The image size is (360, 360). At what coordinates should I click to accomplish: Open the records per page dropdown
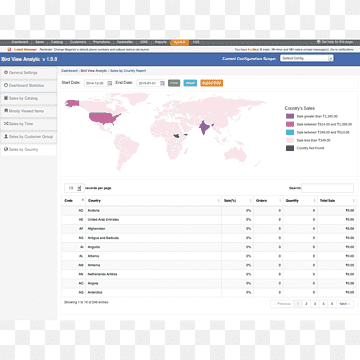tap(74, 188)
